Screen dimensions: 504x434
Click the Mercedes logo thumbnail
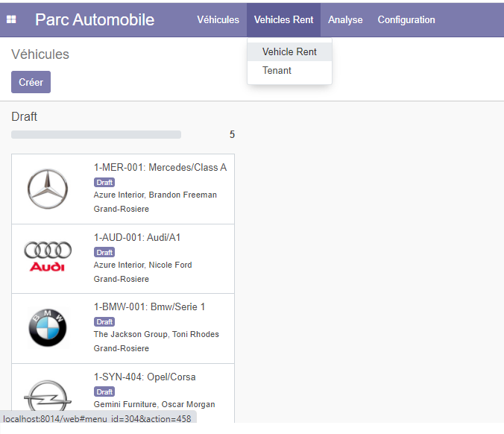tap(48, 189)
